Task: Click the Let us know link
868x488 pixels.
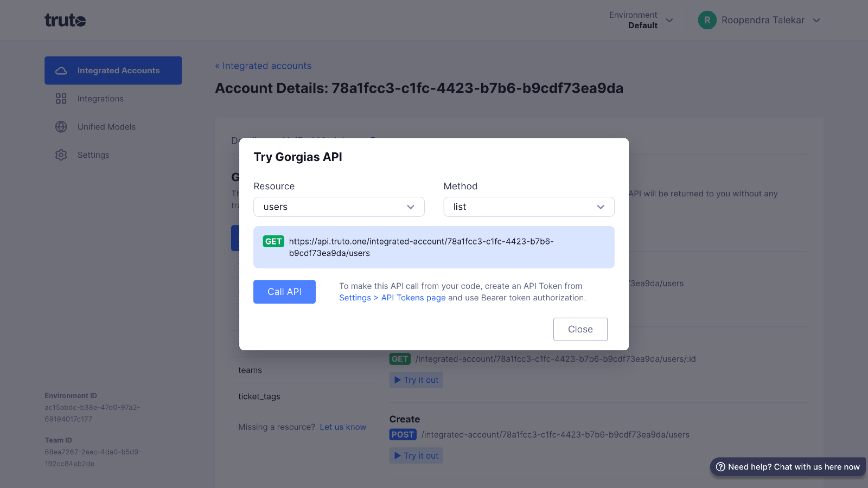Action: [343, 427]
